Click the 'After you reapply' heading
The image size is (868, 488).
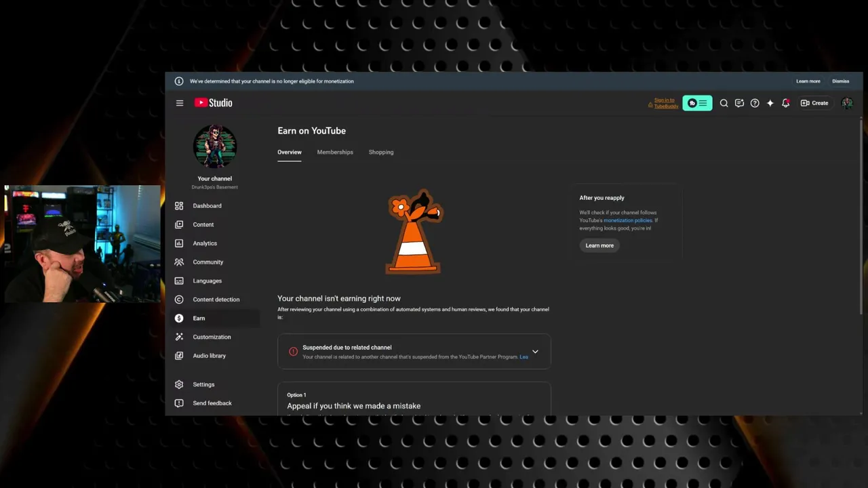pos(601,198)
